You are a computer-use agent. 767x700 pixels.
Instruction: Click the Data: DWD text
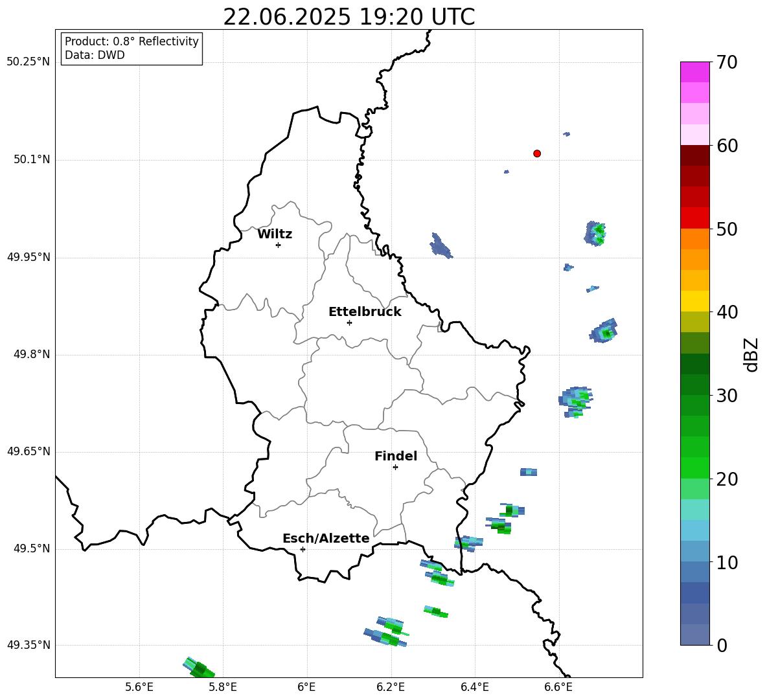95,55
